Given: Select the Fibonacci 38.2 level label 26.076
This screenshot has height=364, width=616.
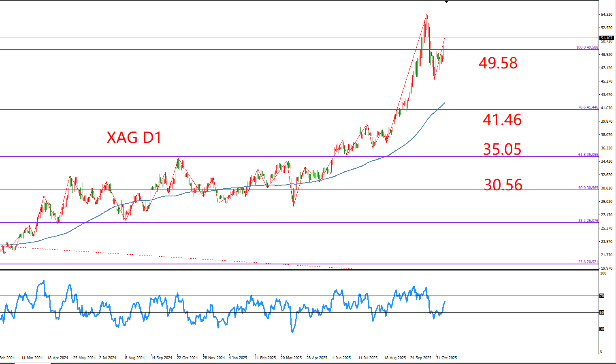Looking at the screenshot, I should [x=588, y=221].
